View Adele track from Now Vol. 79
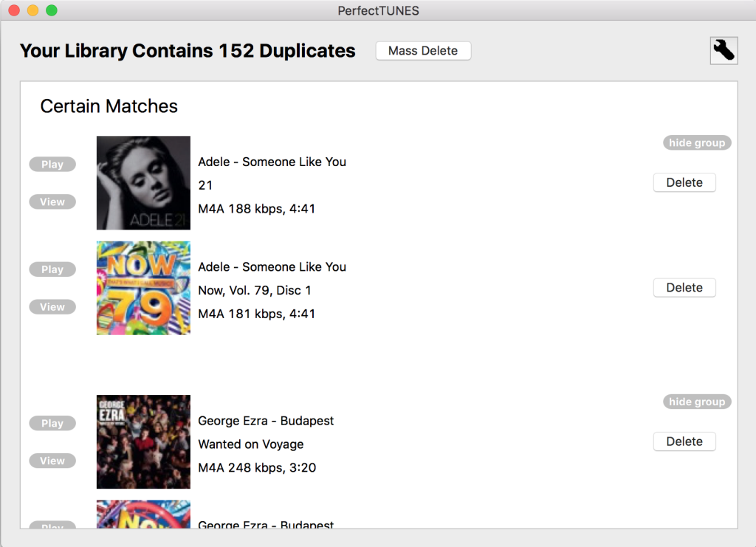The height and width of the screenshot is (547, 756). [x=52, y=307]
